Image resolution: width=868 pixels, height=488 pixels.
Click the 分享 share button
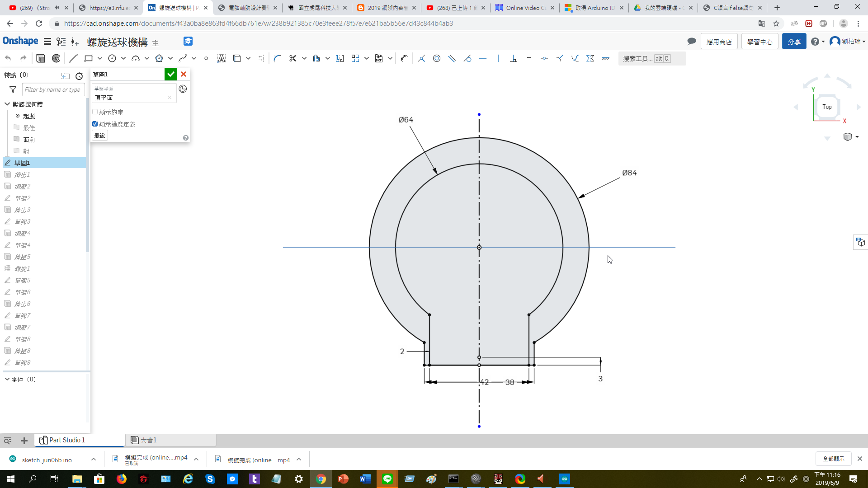(794, 42)
